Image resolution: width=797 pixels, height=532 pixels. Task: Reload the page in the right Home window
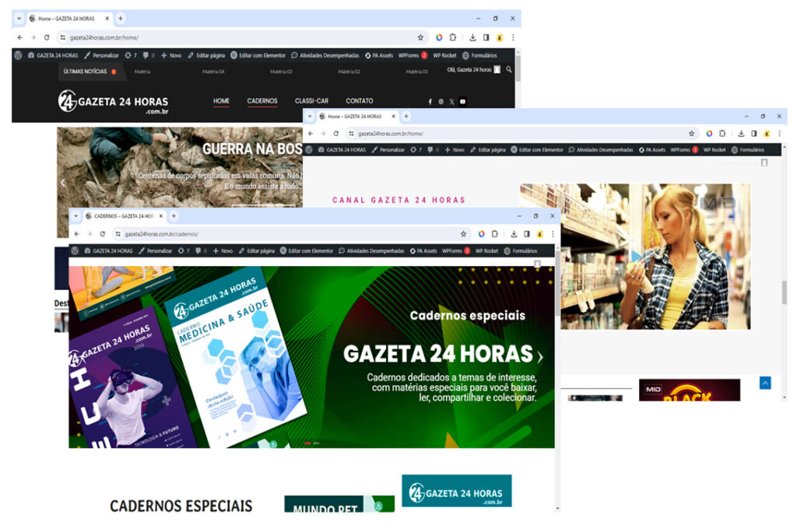click(335, 134)
